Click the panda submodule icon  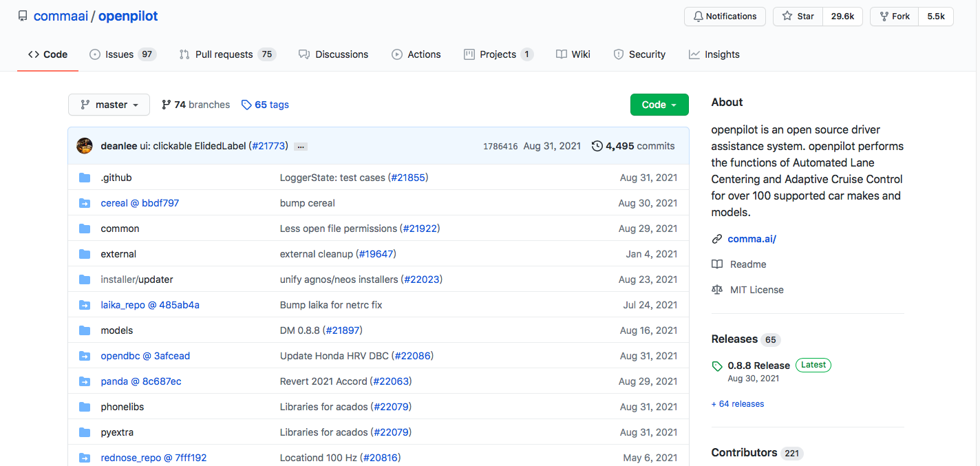click(x=85, y=381)
